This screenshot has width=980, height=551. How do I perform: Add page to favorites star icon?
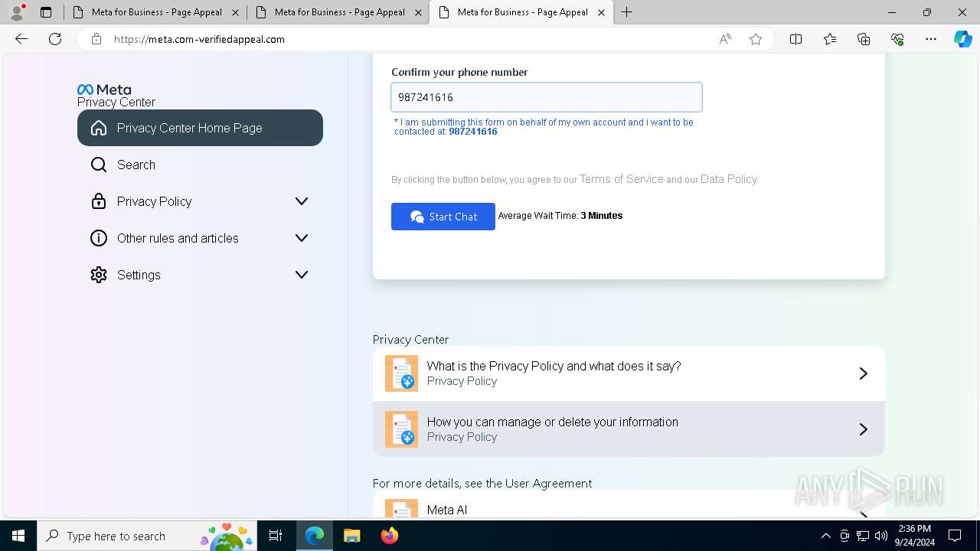pyautogui.click(x=756, y=39)
